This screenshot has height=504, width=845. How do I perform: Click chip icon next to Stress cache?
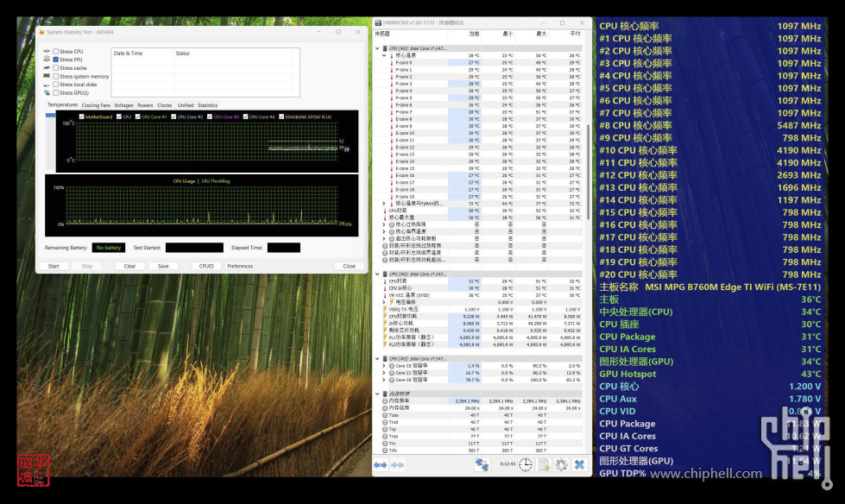(47, 68)
